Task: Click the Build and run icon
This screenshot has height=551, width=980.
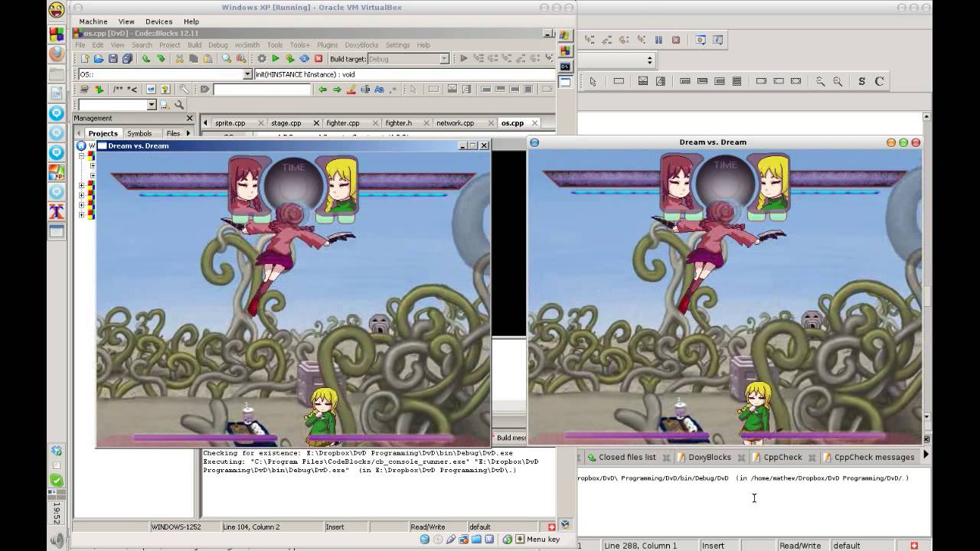Action: click(290, 59)
